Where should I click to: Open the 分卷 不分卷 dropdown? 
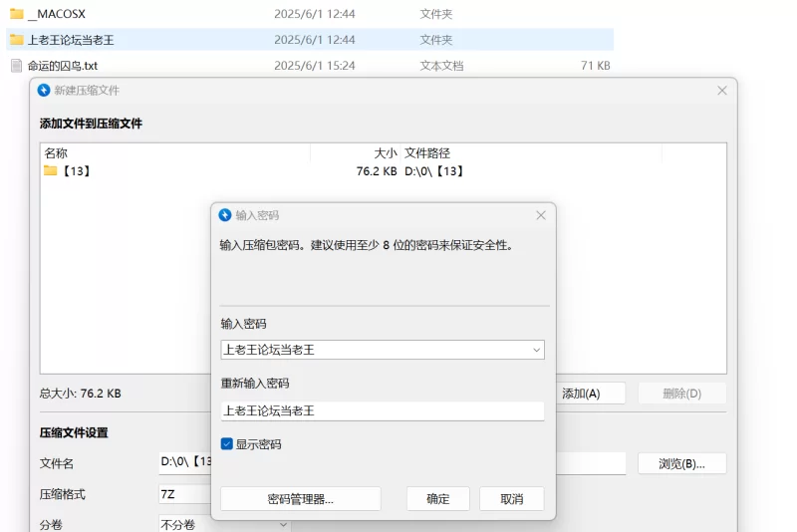[225, 524]
